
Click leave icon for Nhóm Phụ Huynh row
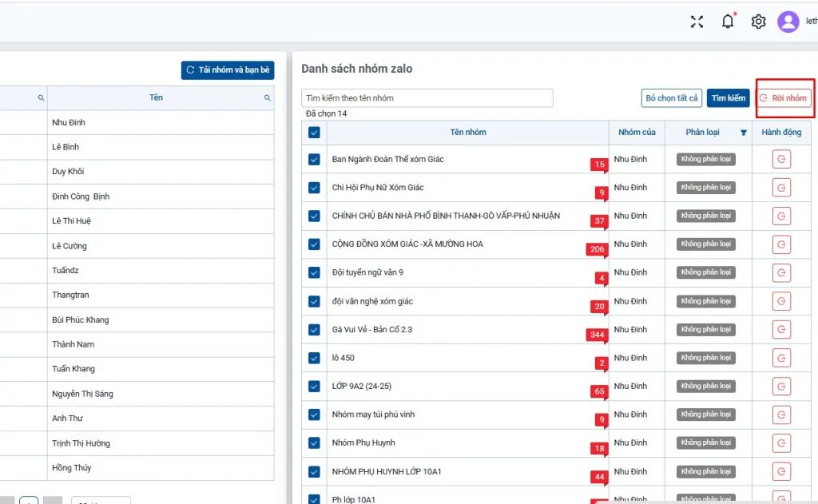(781, 443)
